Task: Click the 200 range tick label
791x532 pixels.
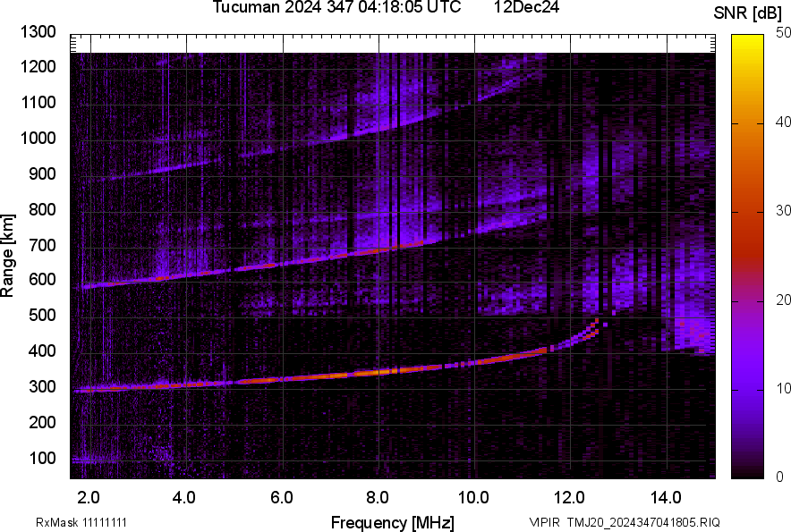Action: [x=42, y=422]
